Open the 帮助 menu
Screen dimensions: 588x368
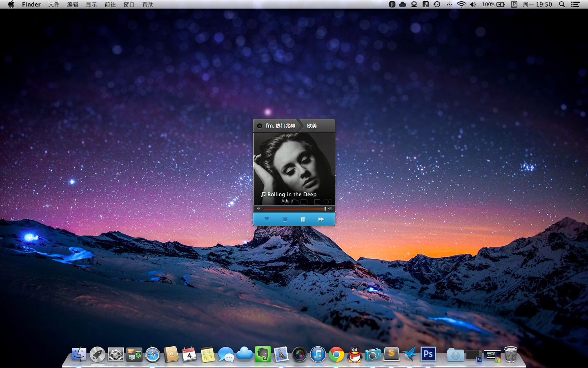pyautogui.click(x=148, y=4)
